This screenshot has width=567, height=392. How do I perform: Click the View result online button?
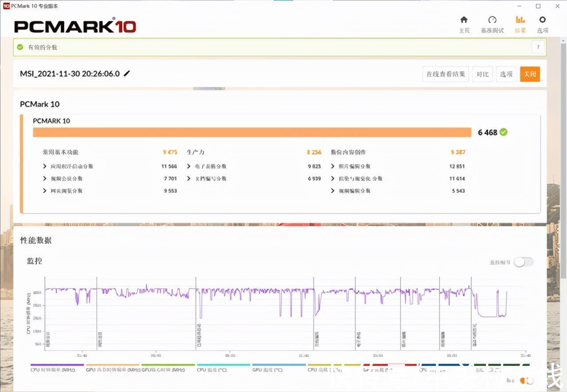click(446, 74)
